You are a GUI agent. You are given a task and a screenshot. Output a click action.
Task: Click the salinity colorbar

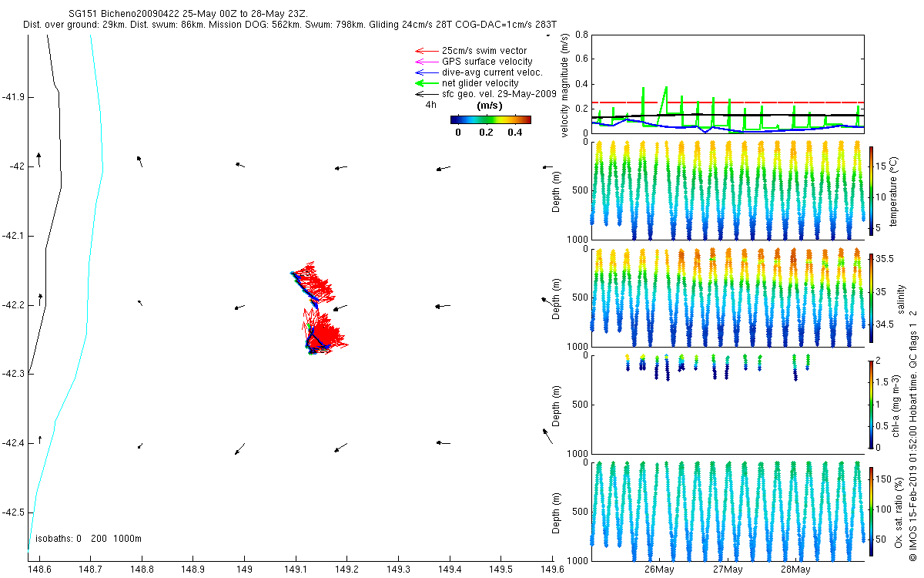(871, 296)
